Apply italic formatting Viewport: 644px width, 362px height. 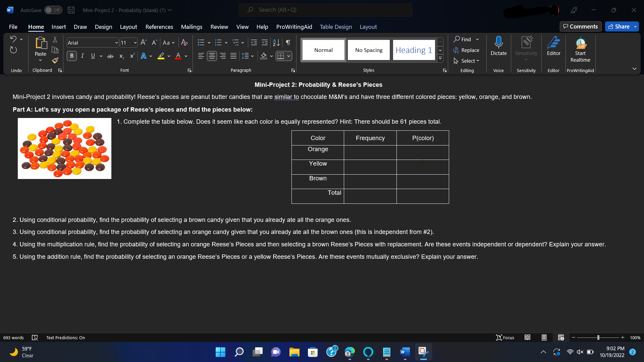click(82, 56)
